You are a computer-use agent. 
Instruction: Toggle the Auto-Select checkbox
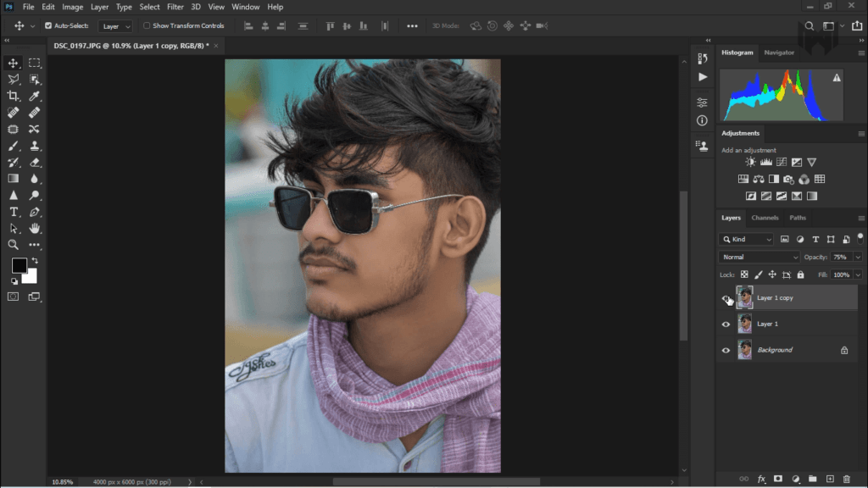click(x=48, y=26)
